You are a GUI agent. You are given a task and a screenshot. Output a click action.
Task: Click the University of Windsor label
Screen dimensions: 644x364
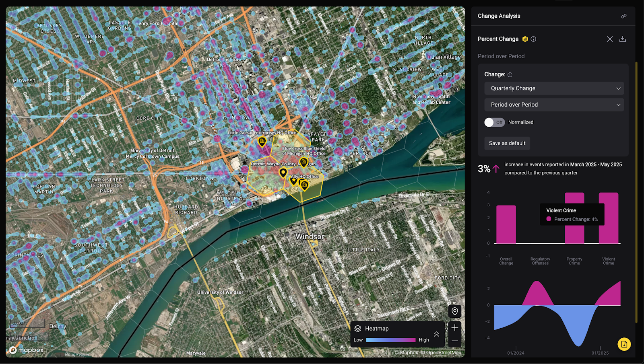pos(220,292)
